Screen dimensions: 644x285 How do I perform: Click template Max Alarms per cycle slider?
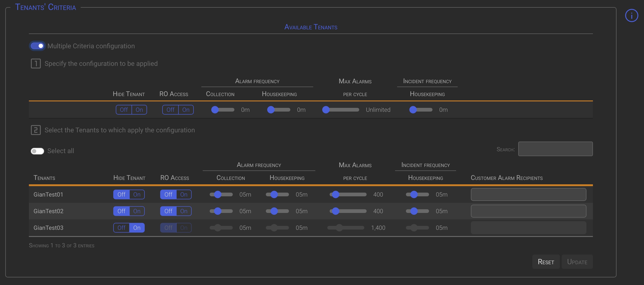point(340,110)
